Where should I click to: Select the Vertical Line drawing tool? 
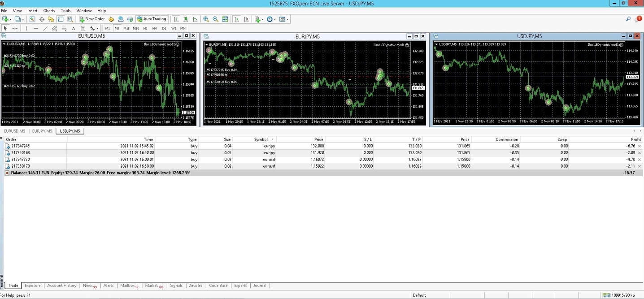pos(26,28)
